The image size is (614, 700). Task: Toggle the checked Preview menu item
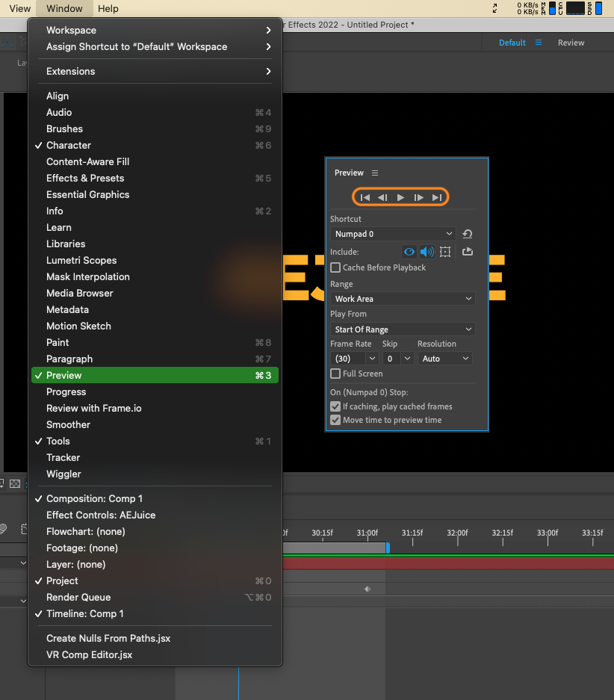[x=155, y=376]
